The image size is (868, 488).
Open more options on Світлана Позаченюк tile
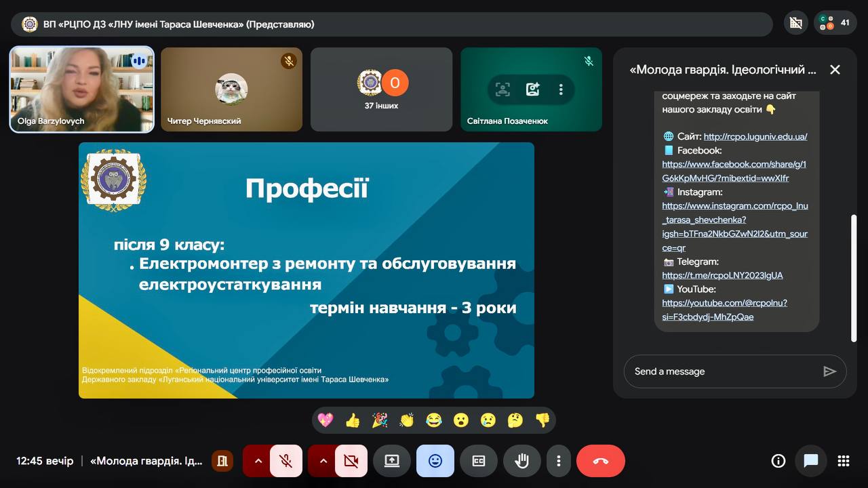(x=561, y=89)
